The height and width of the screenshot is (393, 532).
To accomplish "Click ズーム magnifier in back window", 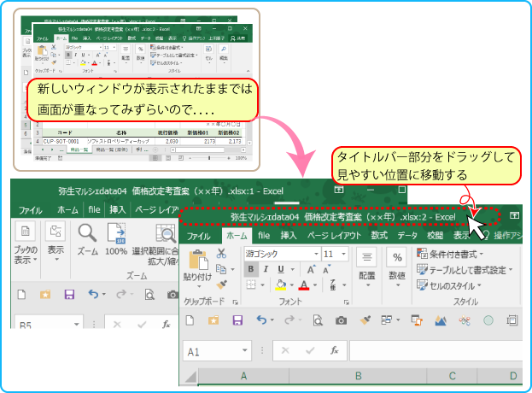I will (x=88, y=239).
